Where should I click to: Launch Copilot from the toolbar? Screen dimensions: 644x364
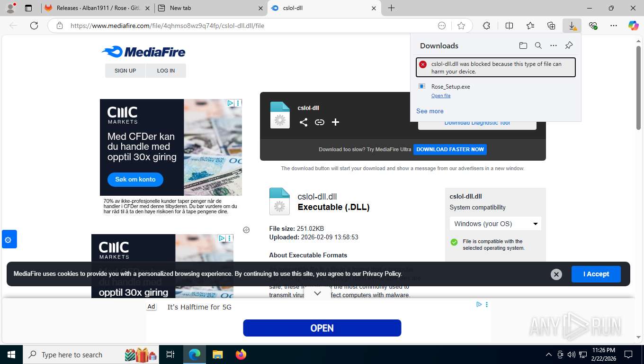[x=634, y=26]
